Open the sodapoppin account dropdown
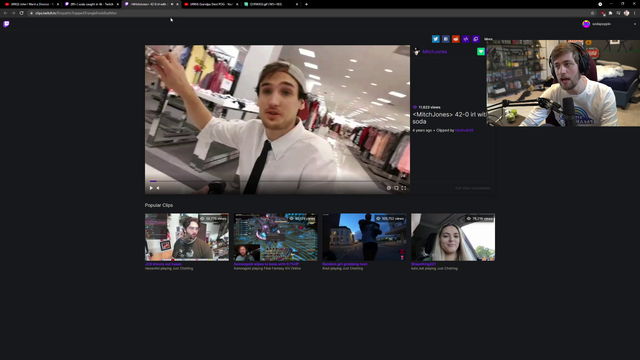 [635, 24]
